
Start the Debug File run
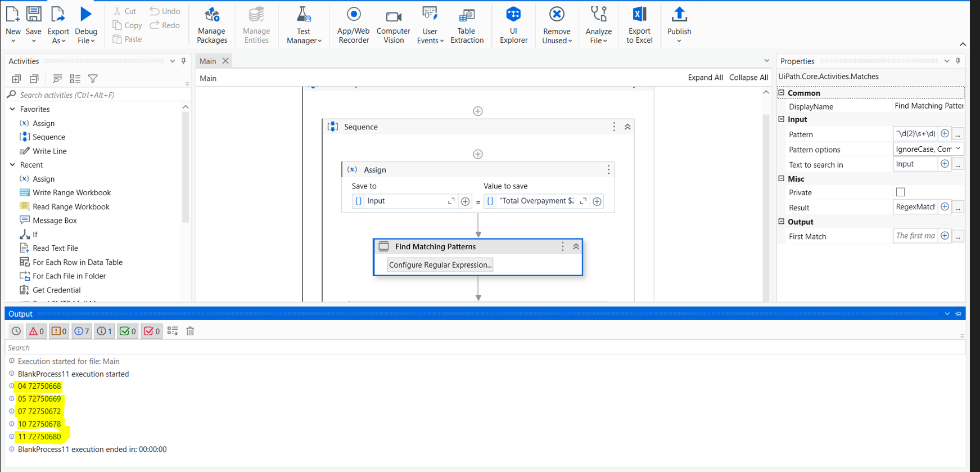85,24
